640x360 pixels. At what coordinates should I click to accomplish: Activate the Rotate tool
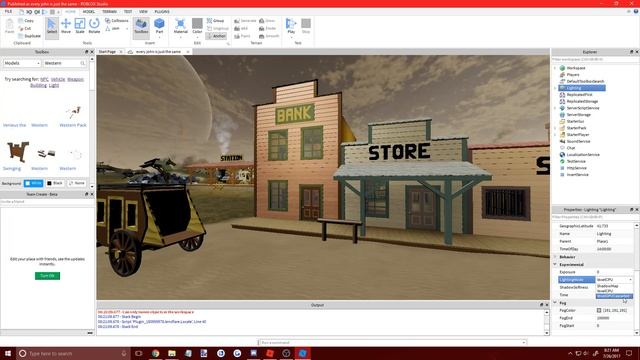click(x=94, y=26)
